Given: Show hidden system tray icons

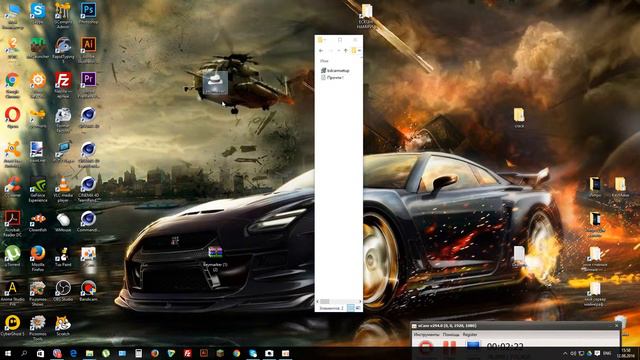Looking at the screenshot, I should pyautogui.click(x=565, y=353).
